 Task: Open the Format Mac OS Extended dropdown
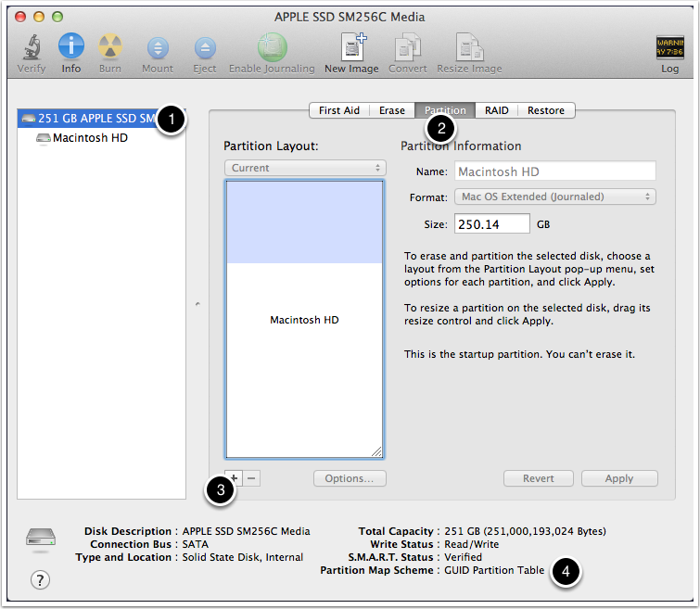click(x=555, y=197)
